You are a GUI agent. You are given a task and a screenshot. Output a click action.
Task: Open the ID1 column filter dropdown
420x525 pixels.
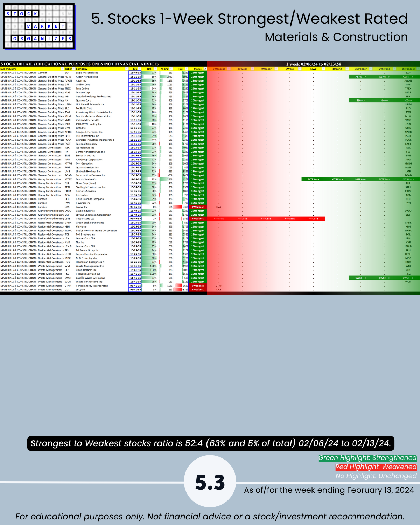coord(140,69)
